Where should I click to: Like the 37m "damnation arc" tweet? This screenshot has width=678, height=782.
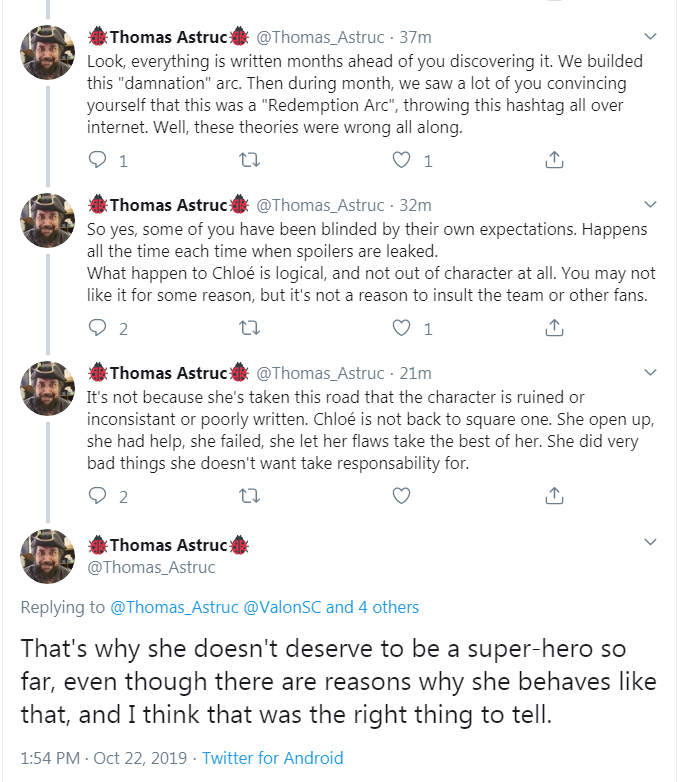point(401,160)
